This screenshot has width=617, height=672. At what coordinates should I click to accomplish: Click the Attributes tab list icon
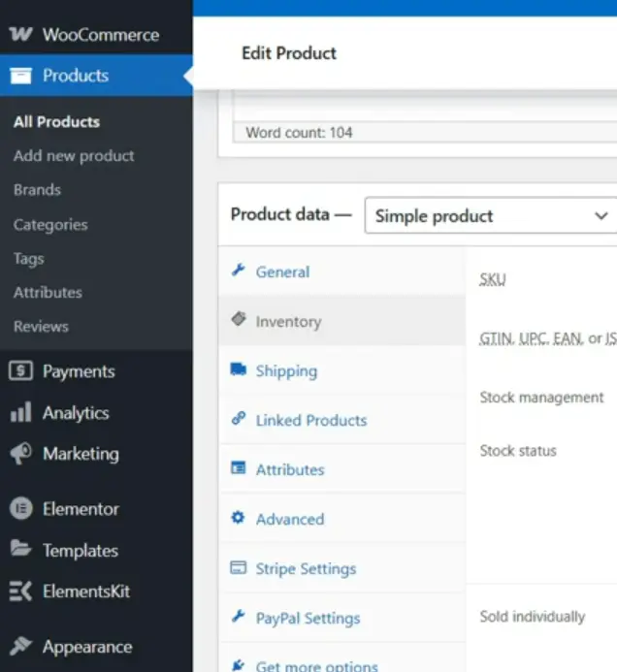pyautogui.click(x=239, y=467)
